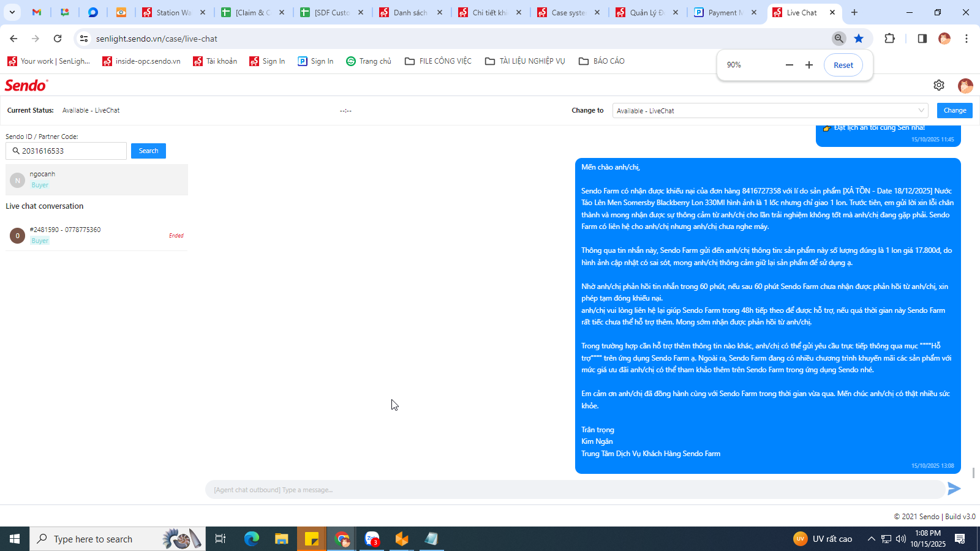Screen dimensions: 980x551
Task: Open the TÀI LIỆU NGHIỆP VỤ bookmark folder
Action: click(525, 61)
